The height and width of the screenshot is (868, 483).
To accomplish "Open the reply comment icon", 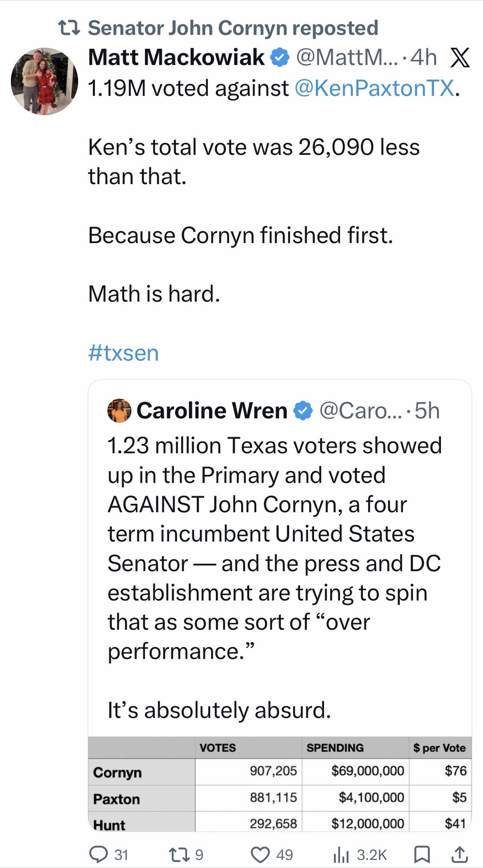I will [x=99, y=854].
